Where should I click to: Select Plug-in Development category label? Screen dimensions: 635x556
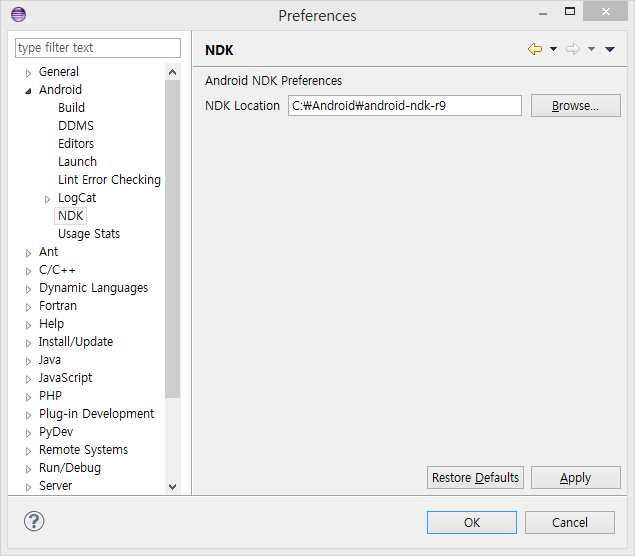96,413
